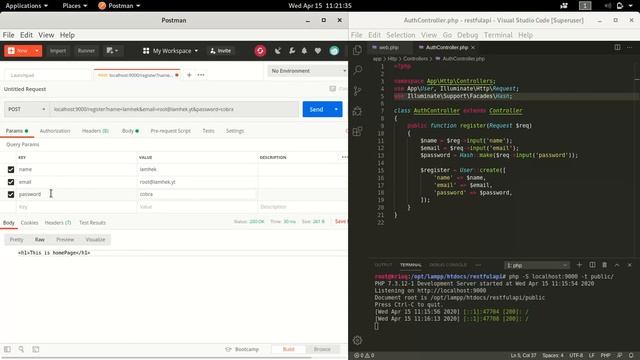The image size is (640, 360).
Task: Open Postman Help menu
Action: tap(67, 35)
